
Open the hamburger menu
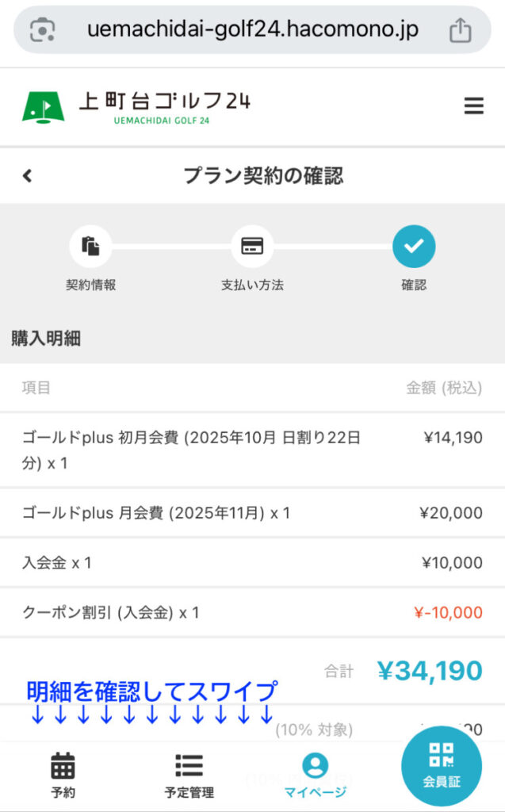[473, 106]
